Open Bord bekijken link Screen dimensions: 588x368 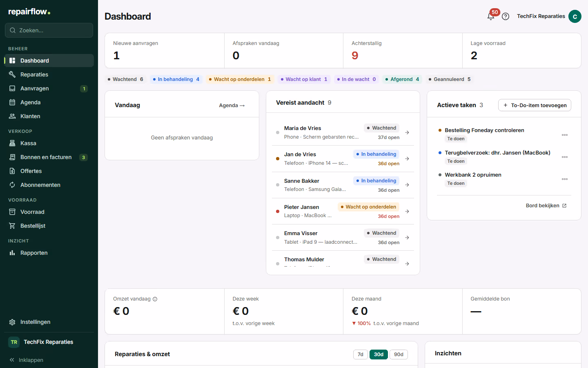546,206
